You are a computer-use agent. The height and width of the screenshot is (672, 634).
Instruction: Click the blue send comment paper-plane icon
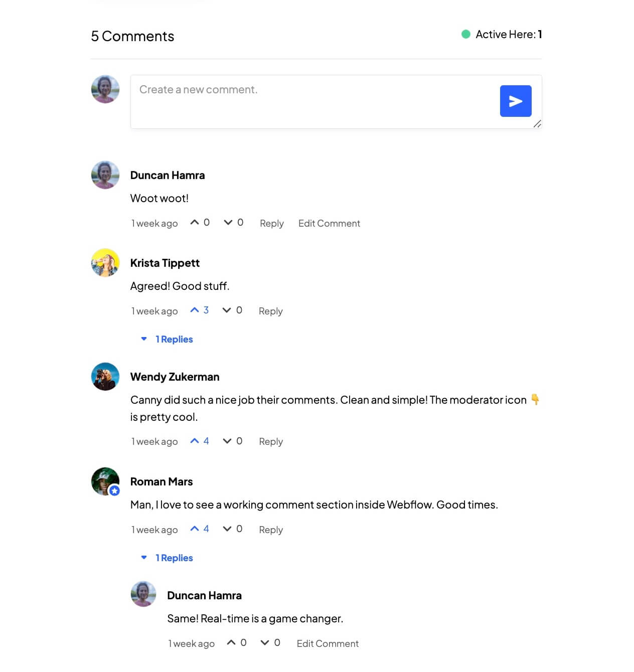tap(515, 101)
